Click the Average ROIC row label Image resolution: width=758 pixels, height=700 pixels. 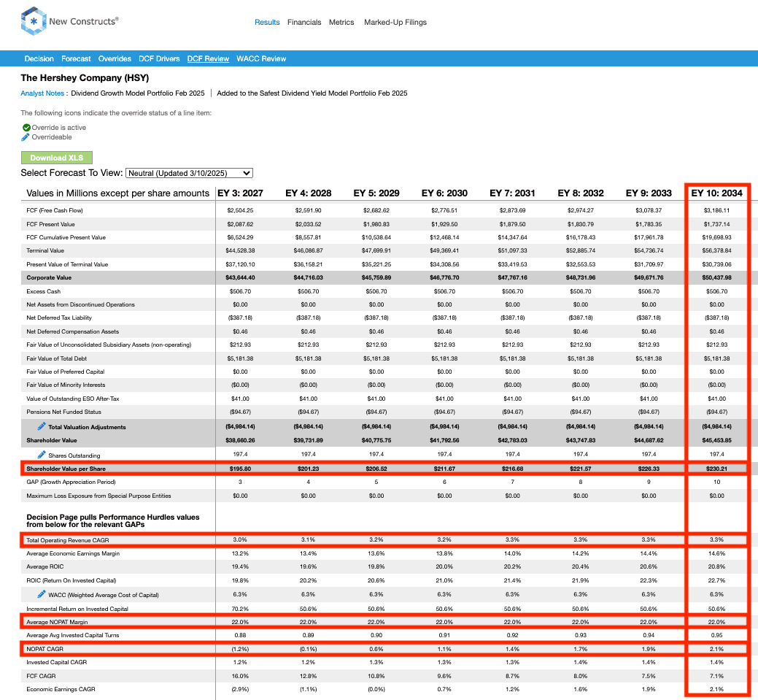pos(45,566)
